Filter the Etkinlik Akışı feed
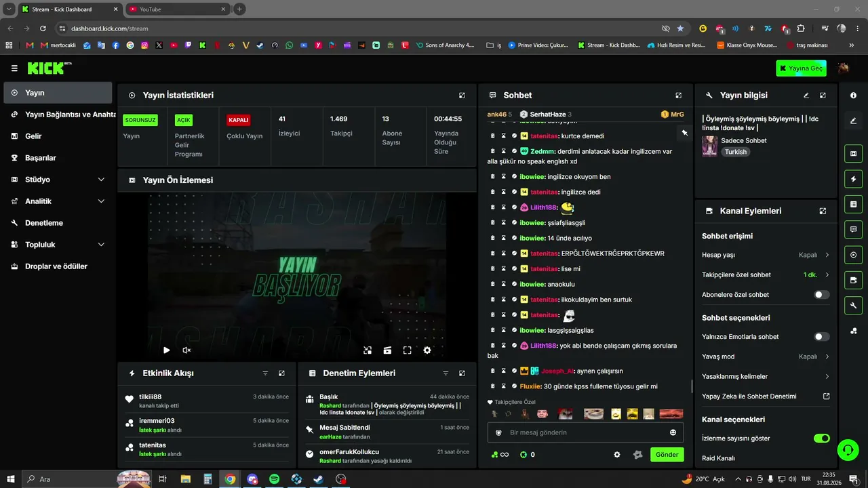The image size is (868, 488). 265,373
